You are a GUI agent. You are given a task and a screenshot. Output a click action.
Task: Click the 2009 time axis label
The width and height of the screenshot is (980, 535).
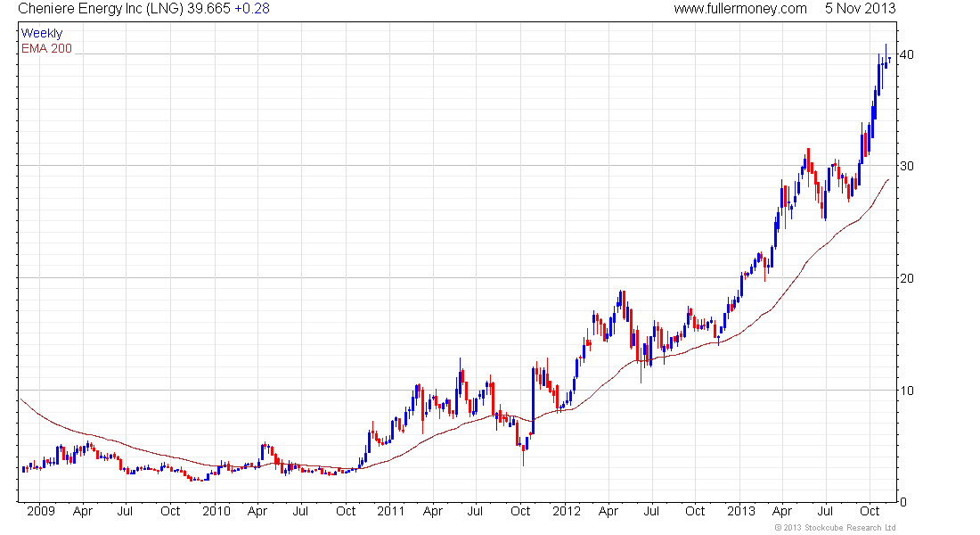tap(41, 511)
